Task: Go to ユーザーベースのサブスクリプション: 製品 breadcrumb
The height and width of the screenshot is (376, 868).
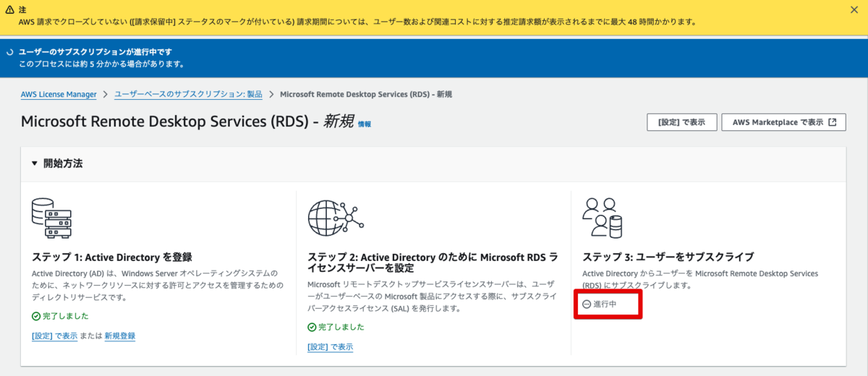Action: 189,95
